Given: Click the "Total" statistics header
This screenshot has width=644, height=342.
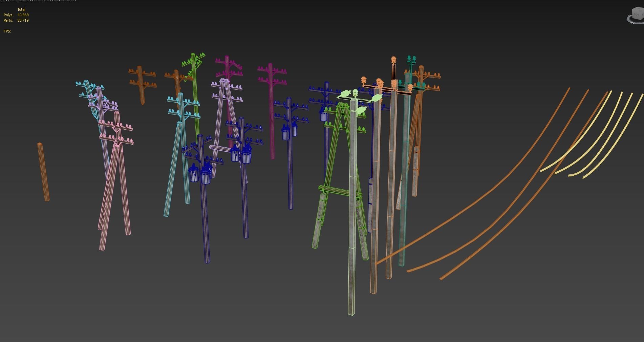Looking at the screenshot, I should (21, 9).
